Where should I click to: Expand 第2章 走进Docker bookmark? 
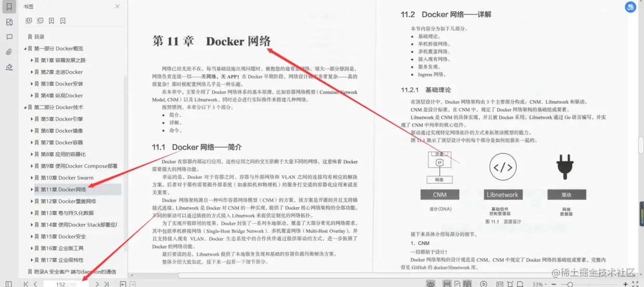tap(32, 72)
